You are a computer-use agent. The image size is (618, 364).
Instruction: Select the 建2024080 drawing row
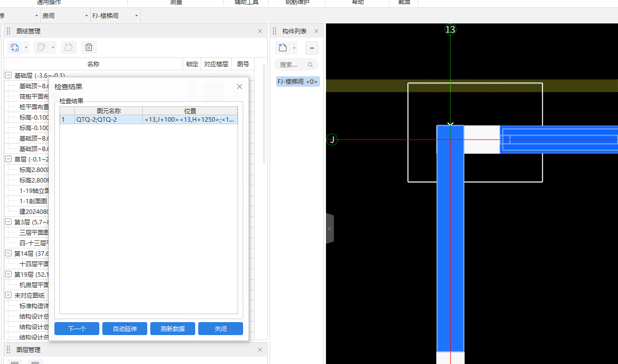click(x=34, y=211)
